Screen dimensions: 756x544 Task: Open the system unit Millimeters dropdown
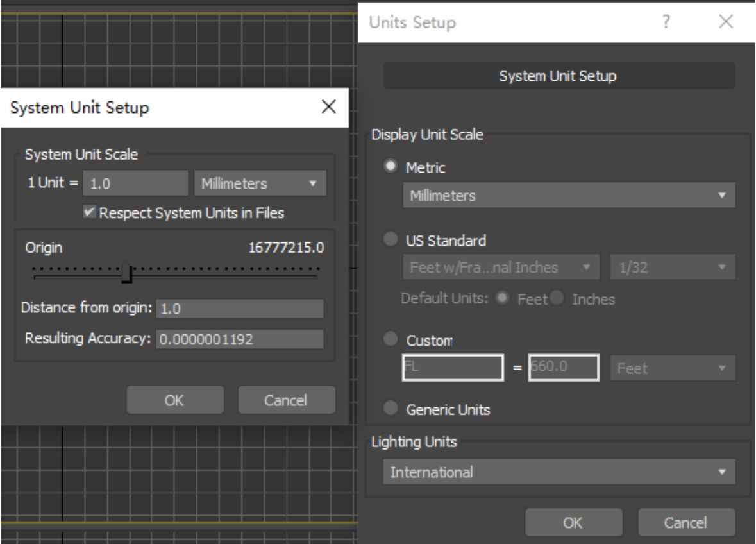coord(260,183)
